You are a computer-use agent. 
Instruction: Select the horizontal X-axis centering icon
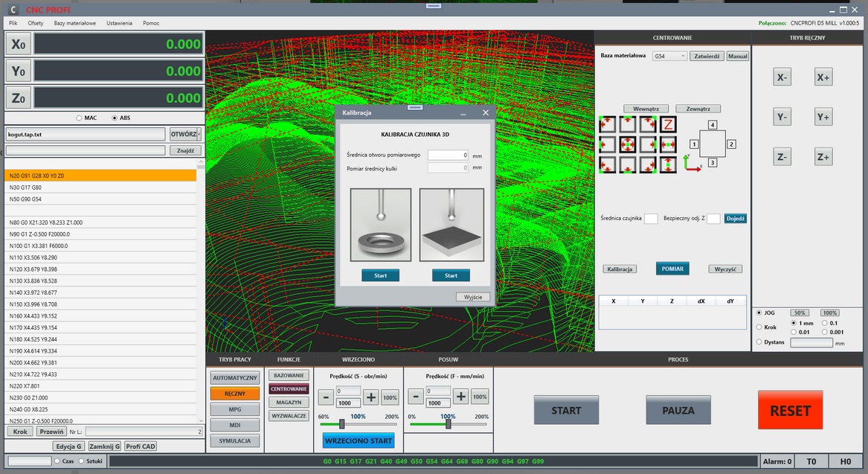(x=668, y=144)
